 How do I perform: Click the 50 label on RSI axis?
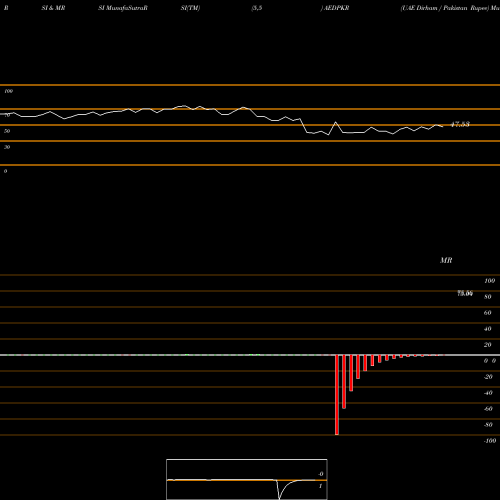coord(7,131)
